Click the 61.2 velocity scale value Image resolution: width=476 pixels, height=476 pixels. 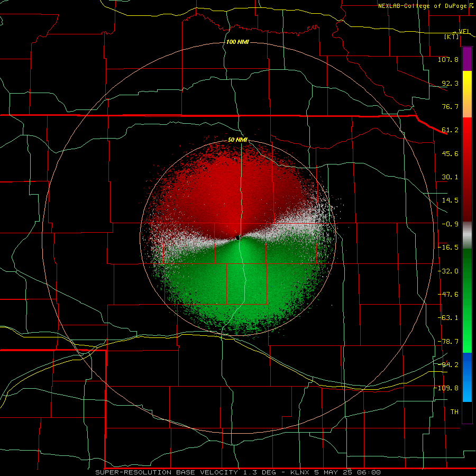pyautogui.click(x=450, y=130)
